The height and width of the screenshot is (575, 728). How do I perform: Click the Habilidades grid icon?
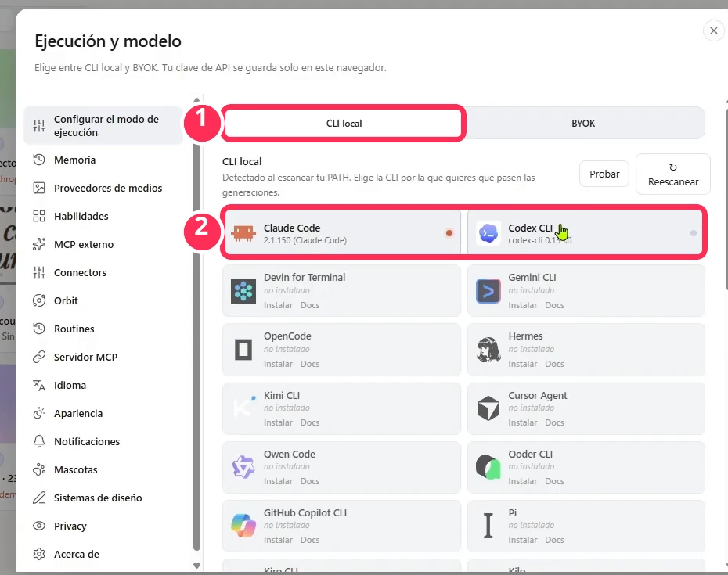39,216
